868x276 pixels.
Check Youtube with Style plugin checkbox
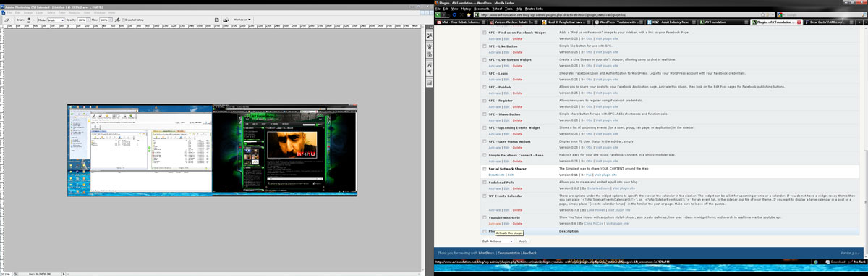click(x=485, y=217)
